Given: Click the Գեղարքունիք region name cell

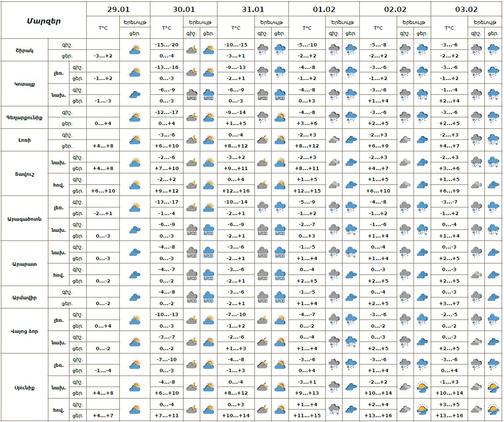Looking at the screenshot, I should [28, 117].
